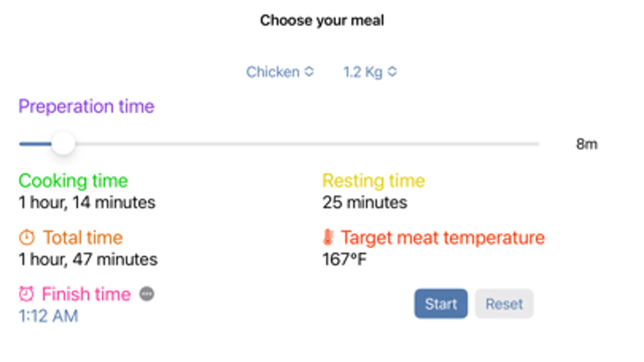Click the "1 hour, 47 minutes" total time
The image size is (644, 362).
(88, 259)
